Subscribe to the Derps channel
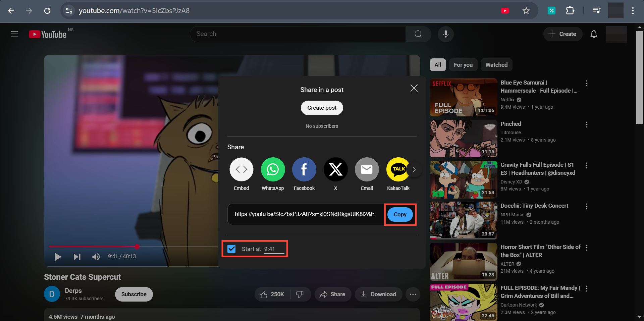 [134, 294]
